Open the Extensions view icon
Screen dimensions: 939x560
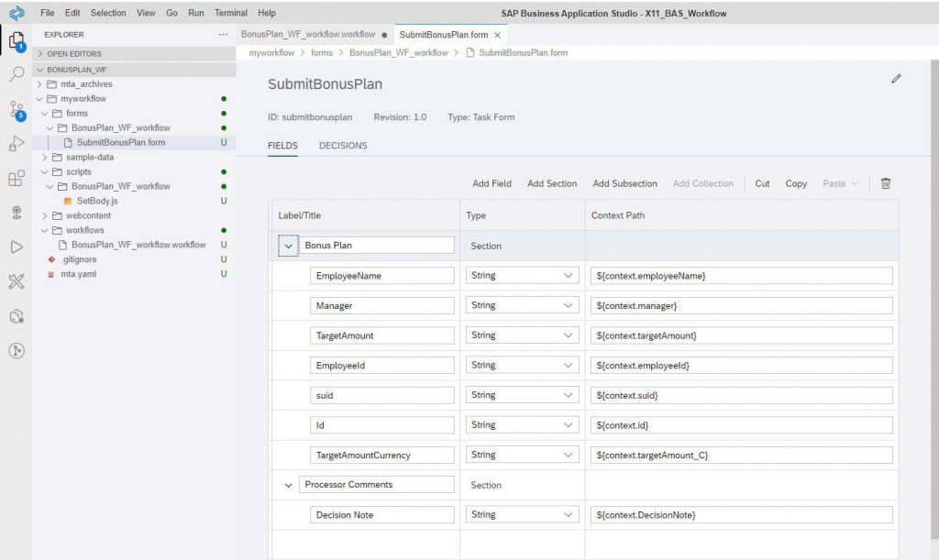coord(17,178)
